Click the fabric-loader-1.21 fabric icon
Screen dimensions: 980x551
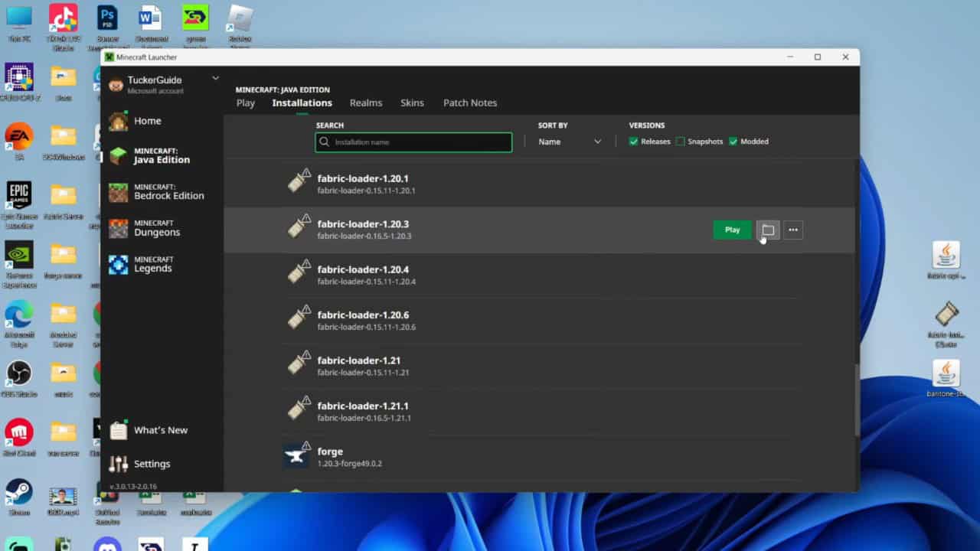(x=299, y=363)
